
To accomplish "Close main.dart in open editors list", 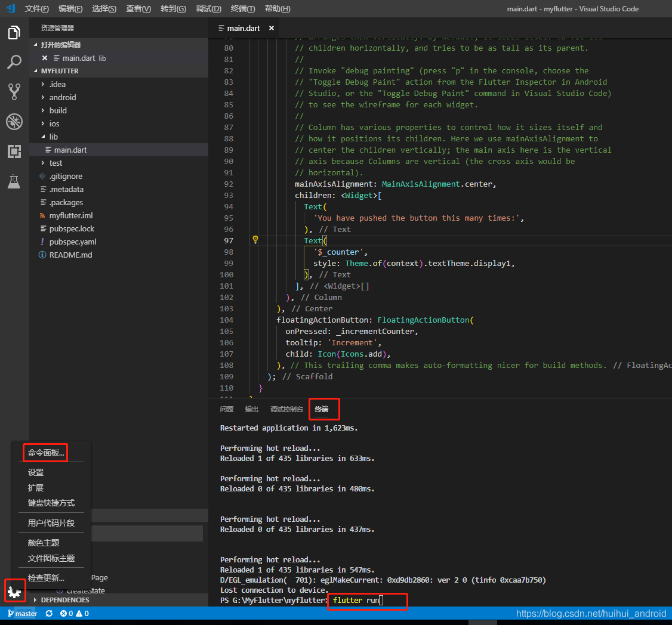I will click(45, 58).
